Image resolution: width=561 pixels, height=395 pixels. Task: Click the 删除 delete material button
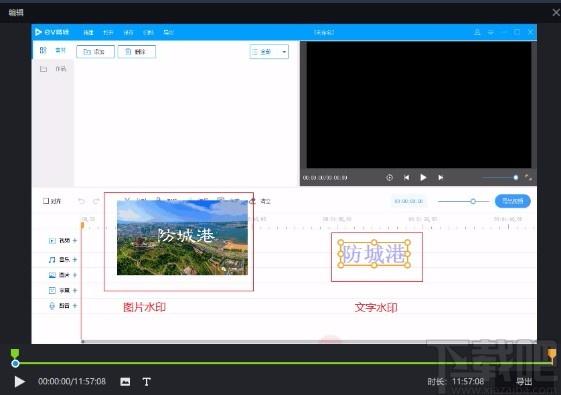[x=137, y=52]
